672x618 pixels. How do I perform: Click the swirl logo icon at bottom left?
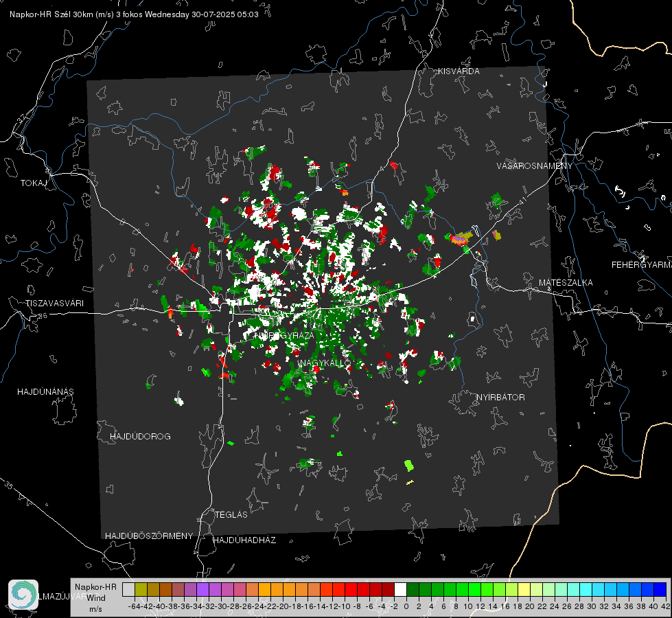click(x=23, y=595)
